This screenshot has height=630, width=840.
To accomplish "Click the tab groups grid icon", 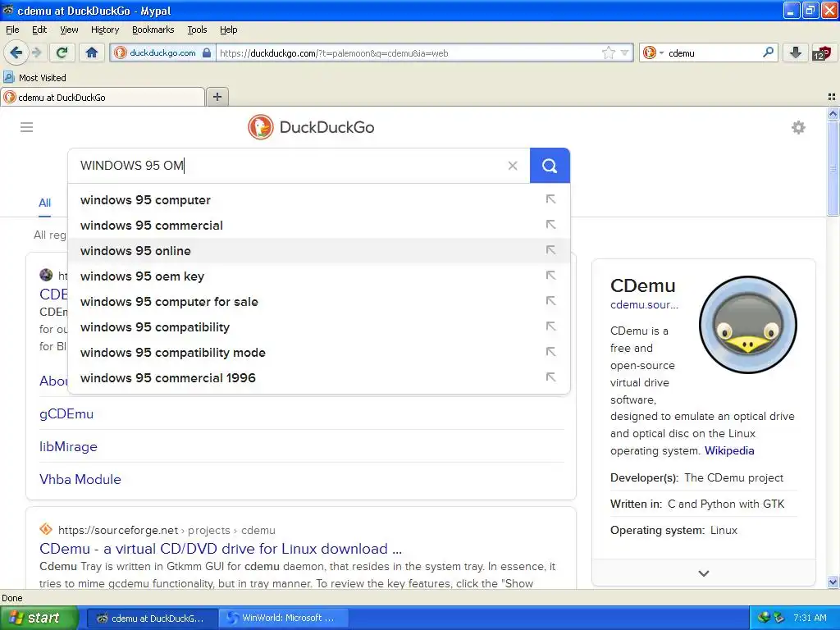I will click(x=832, y=97).
